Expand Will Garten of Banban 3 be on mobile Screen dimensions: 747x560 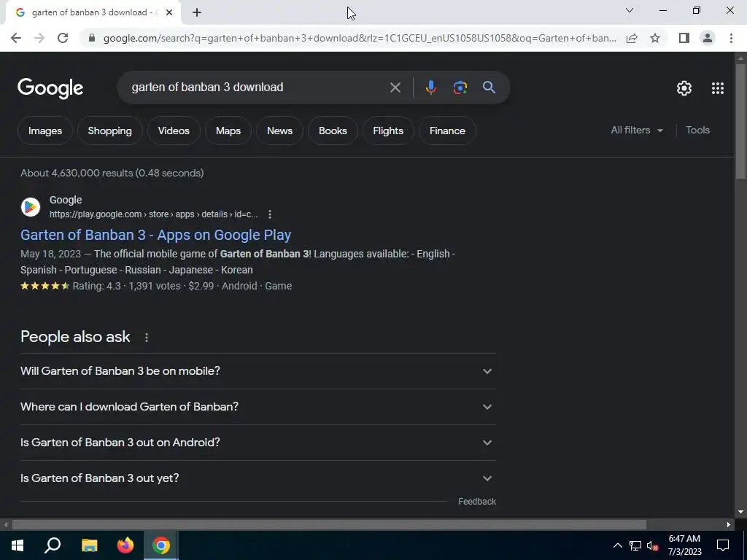click(258, 371)
